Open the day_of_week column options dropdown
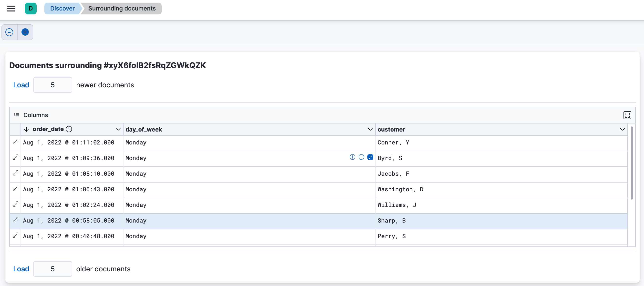 370,129
